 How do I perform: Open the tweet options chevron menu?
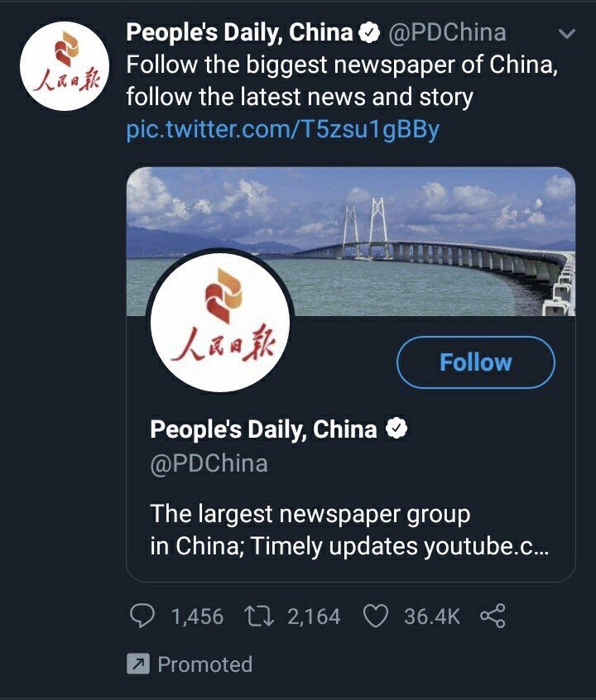click(566, 34)
